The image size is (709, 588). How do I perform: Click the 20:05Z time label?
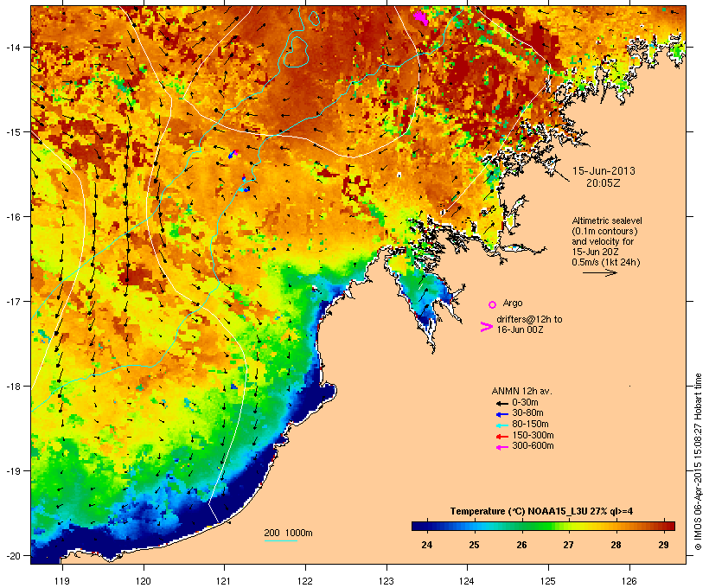point(604,183)
